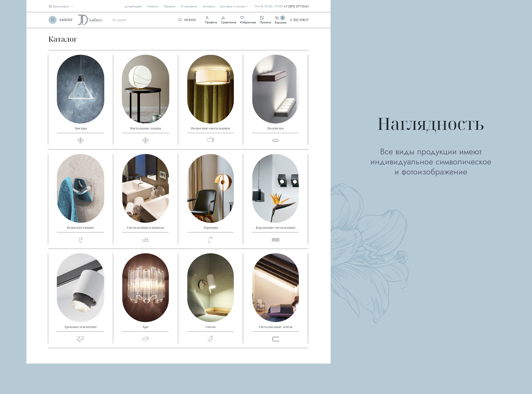Open the Настольные лампы category photo

(x=145, y=89)
